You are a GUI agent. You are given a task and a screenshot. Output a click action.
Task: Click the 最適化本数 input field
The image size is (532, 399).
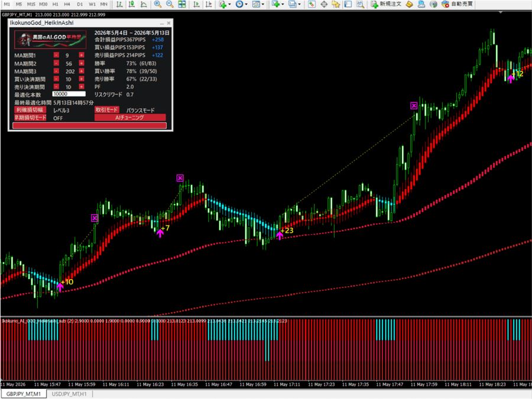pos(69,94)
